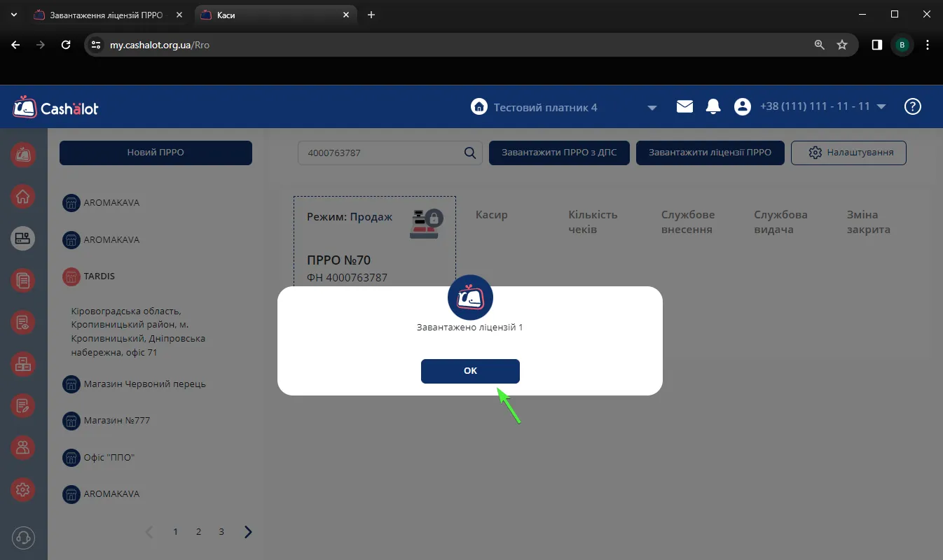Reload the page
This screenshot has height=560, width=943.
click(66, 45)
